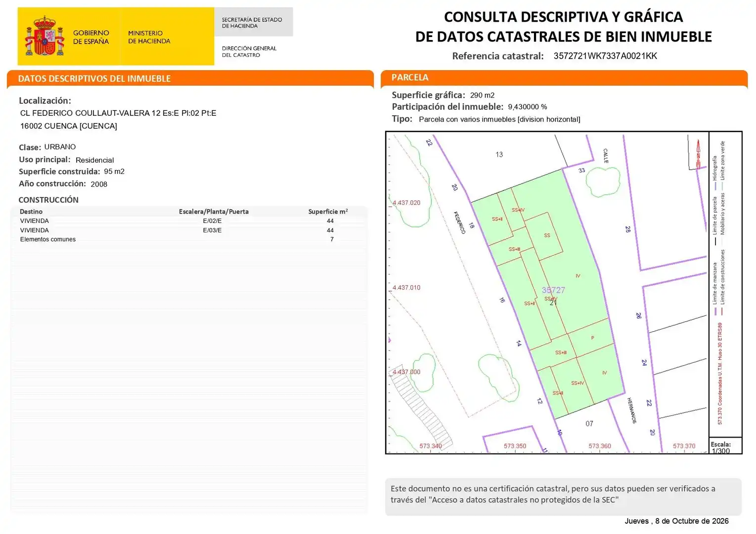Select the address line CL FEDERICO COULLAUT-VALERA 12
This screenshot has width=756, height=534.
[x=118, y=113]
